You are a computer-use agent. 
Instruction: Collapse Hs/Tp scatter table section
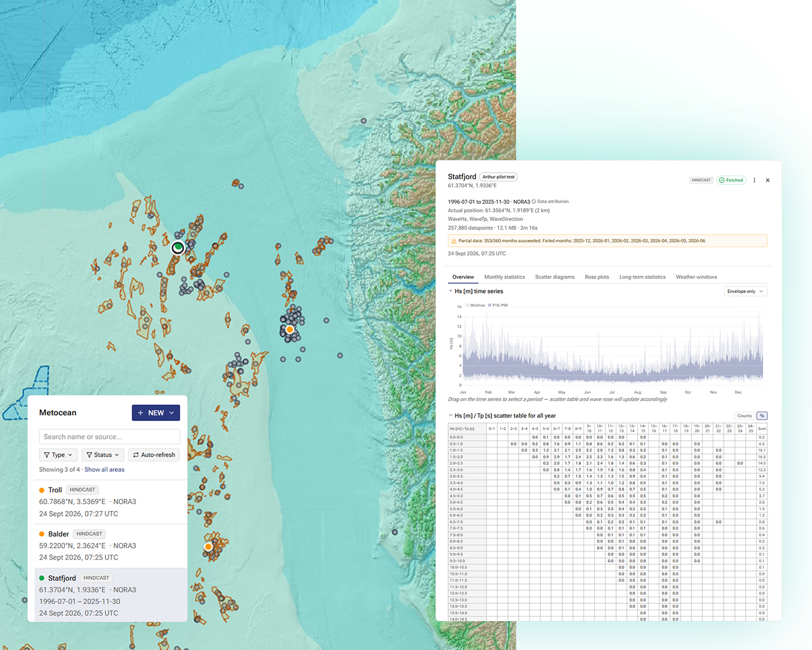[x=451, y=415]
